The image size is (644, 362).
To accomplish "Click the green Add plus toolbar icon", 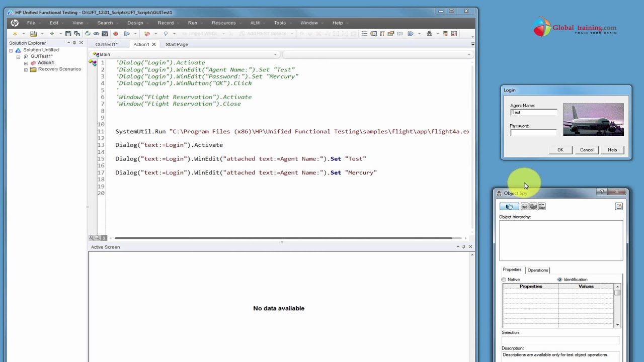I will click(52, 34).
